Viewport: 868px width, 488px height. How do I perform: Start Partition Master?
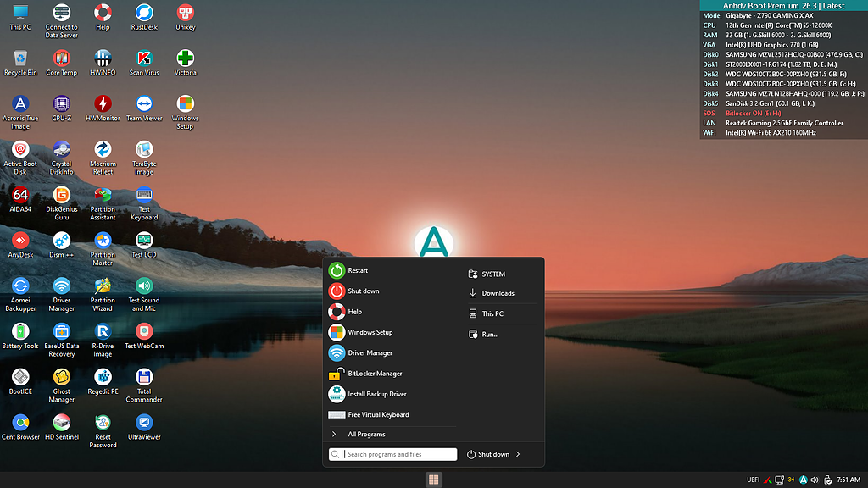point(103,248)
